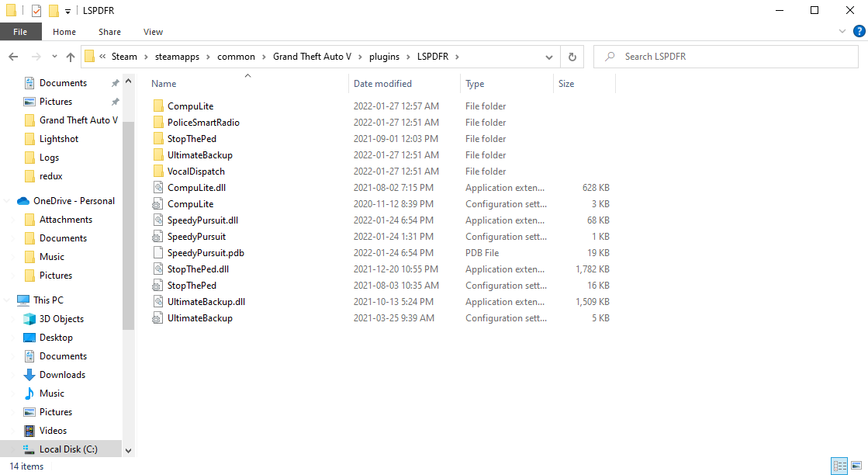Select the UltimateBackup.dll file icon
The height and width of the screenshot is (475, 868).
click(x=158, y=302)
